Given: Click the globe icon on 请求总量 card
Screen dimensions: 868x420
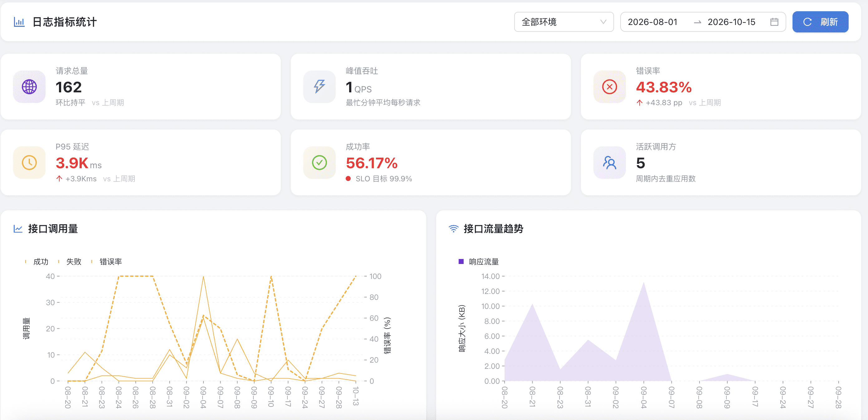Looking at the screenshot, I should (29, 87).
